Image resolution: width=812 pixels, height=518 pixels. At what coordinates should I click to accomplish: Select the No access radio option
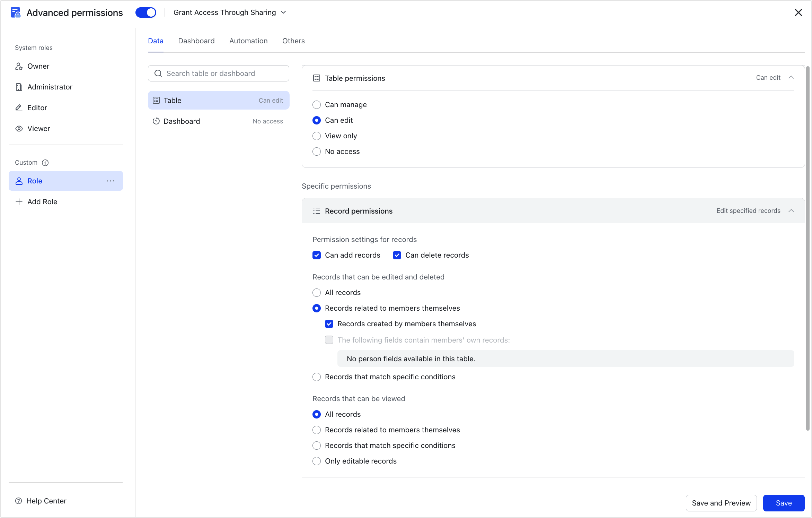pos(317,152)
